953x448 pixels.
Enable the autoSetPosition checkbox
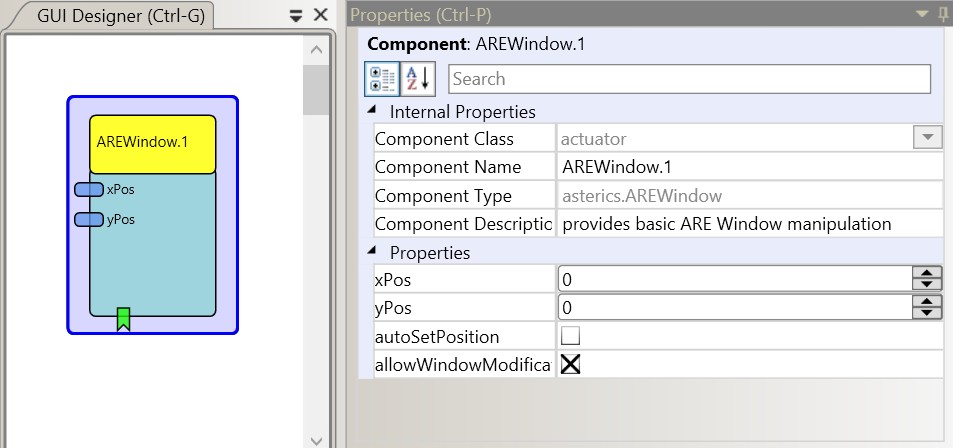click(x=570, y=336)
